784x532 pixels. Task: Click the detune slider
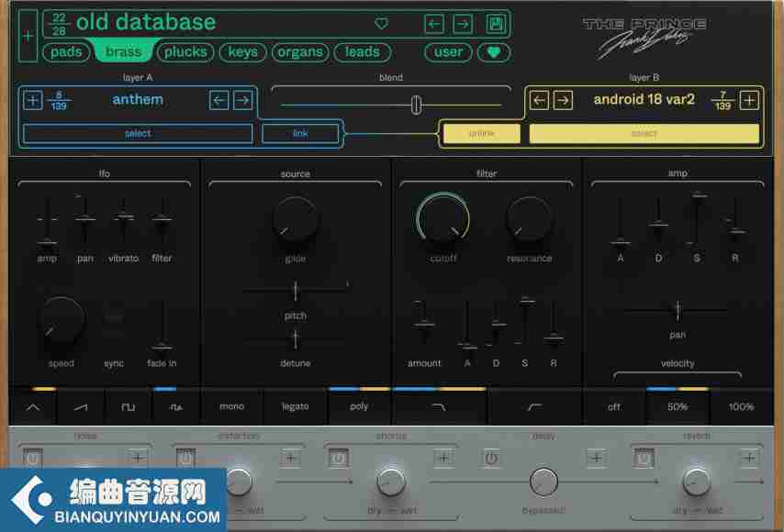(x=296, y=339)
